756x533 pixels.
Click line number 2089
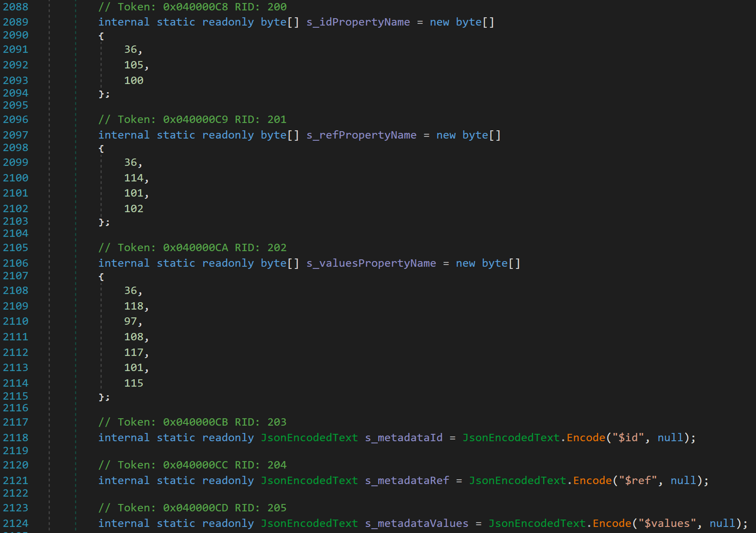point(16,22)
